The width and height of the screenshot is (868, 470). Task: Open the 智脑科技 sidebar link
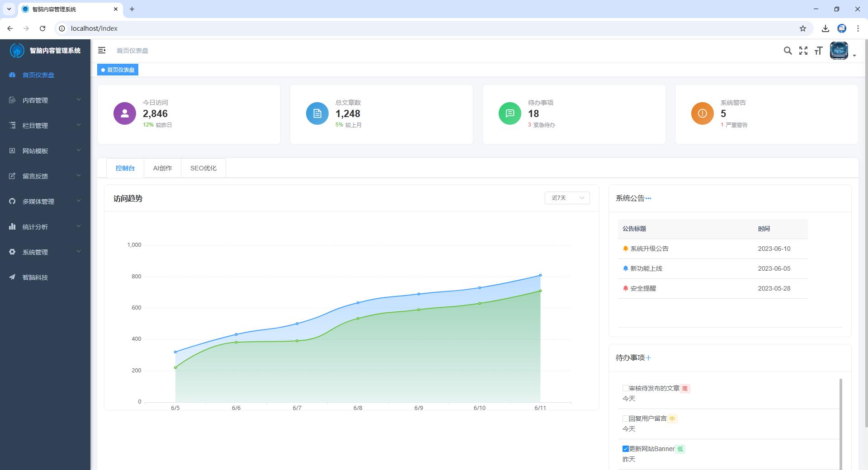tap(35, 277)
